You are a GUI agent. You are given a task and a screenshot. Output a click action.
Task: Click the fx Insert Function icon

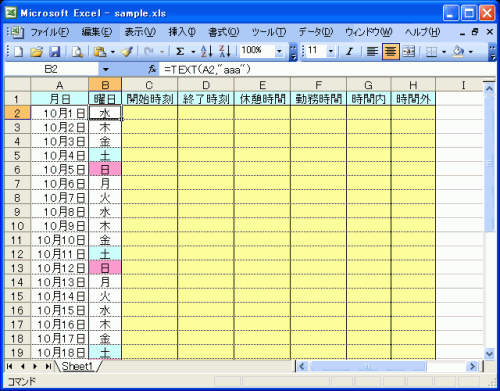[x=152, y=69]
